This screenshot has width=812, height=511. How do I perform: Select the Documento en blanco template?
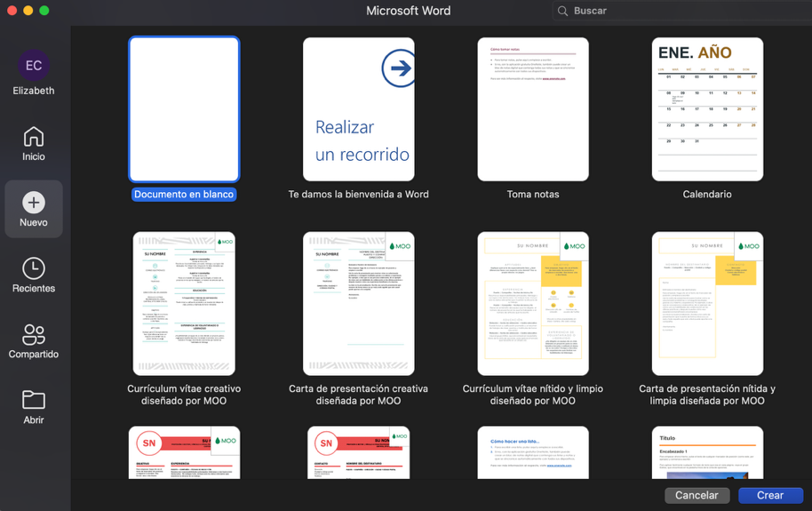tap(184, 109)
